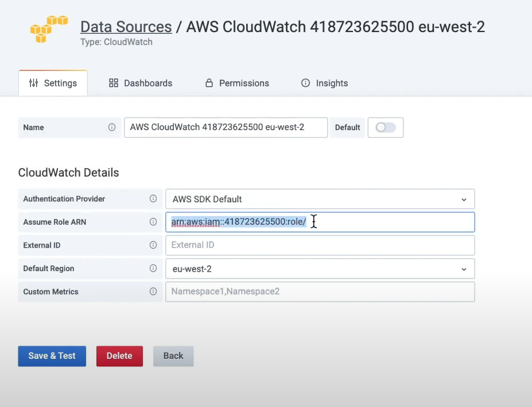This screenshot has width=532, height=407.
Task: Click the AWS CloudWatch cubes logo
Action: 49,29
